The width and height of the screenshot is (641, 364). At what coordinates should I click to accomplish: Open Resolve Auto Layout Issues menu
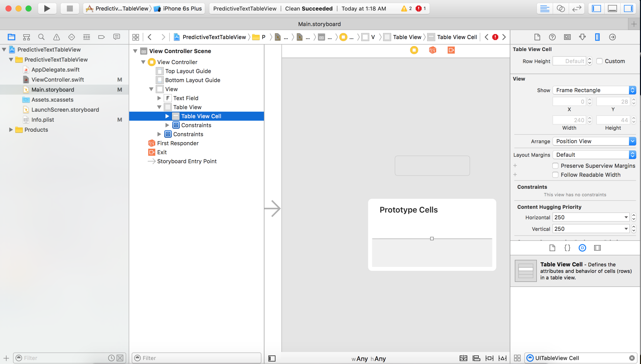point(502,358)
